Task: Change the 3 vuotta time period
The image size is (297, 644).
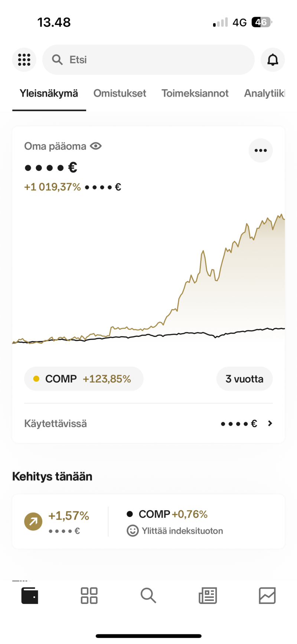Action: point(244,379)
